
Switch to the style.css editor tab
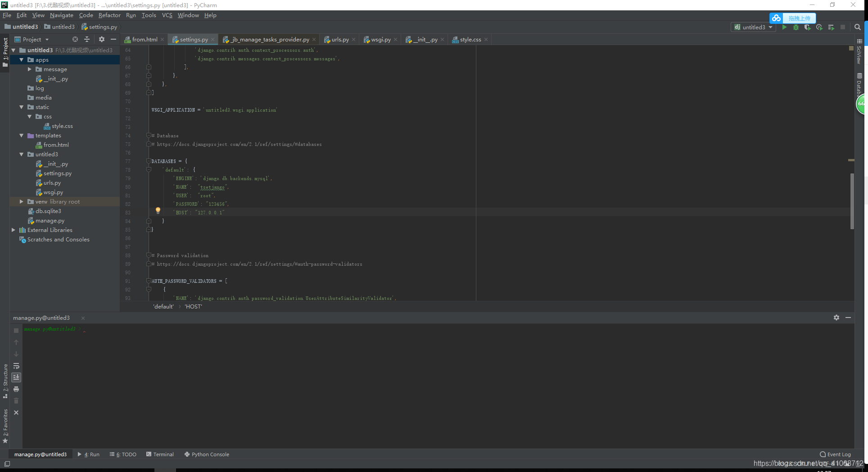(x=470, y=40)
